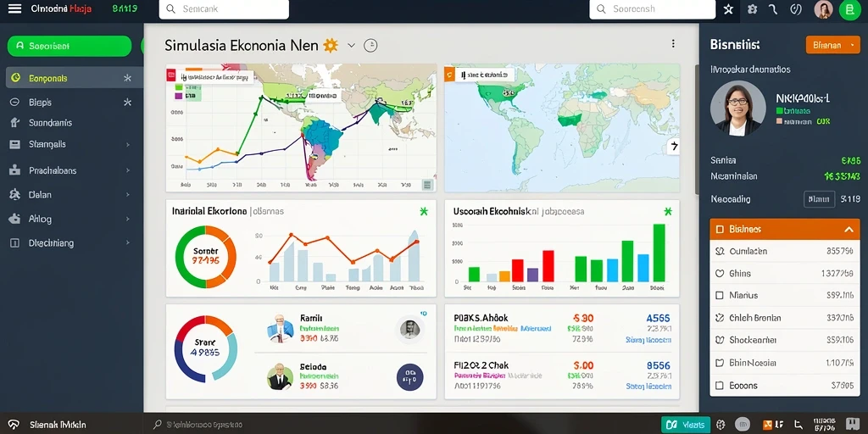
Task: Open the orange Bhanan dropdown button
Action: (832, 45)
